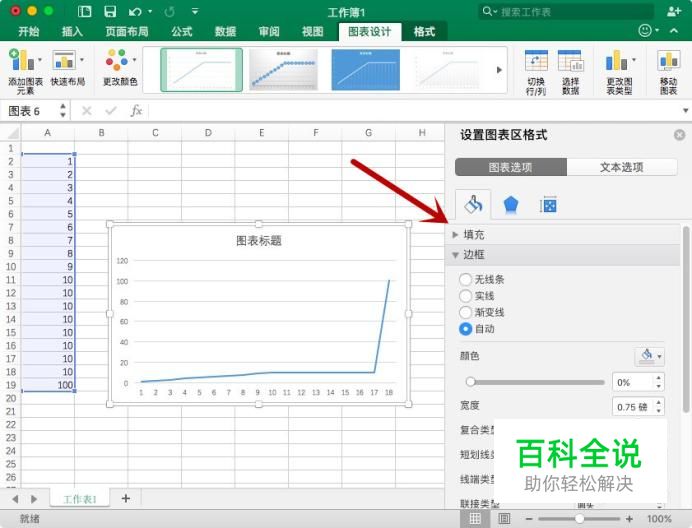Viewport: 692px width, 528px height.
Task: Click the Change Chart Type icon
Action: click(x=616, y=60)
